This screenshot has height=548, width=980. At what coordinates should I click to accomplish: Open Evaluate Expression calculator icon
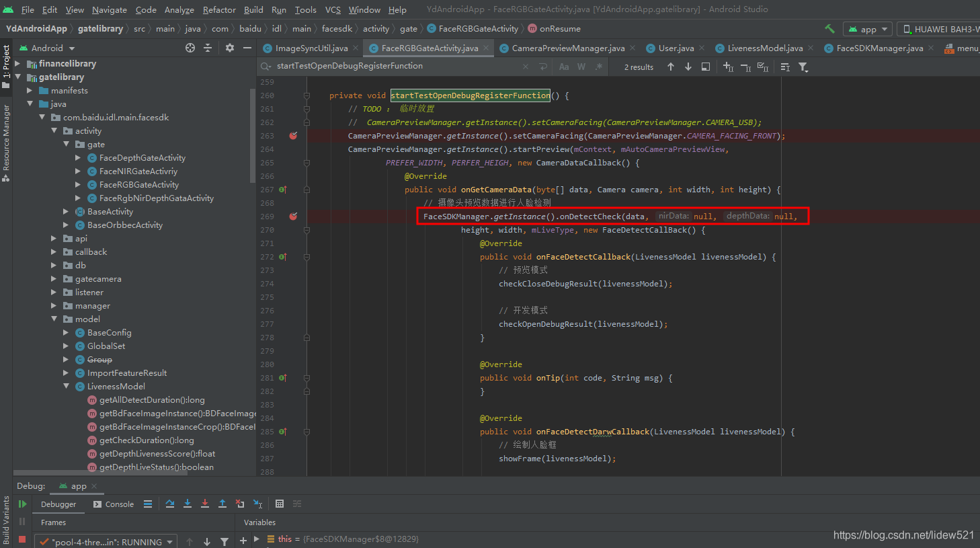point(280,504)
